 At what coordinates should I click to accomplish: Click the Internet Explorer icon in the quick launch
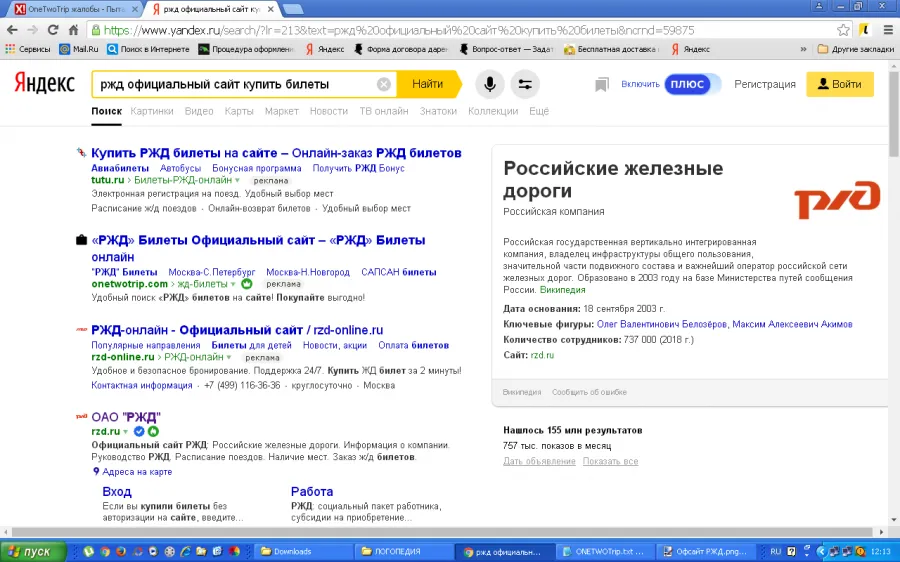[x=185, y=552]
